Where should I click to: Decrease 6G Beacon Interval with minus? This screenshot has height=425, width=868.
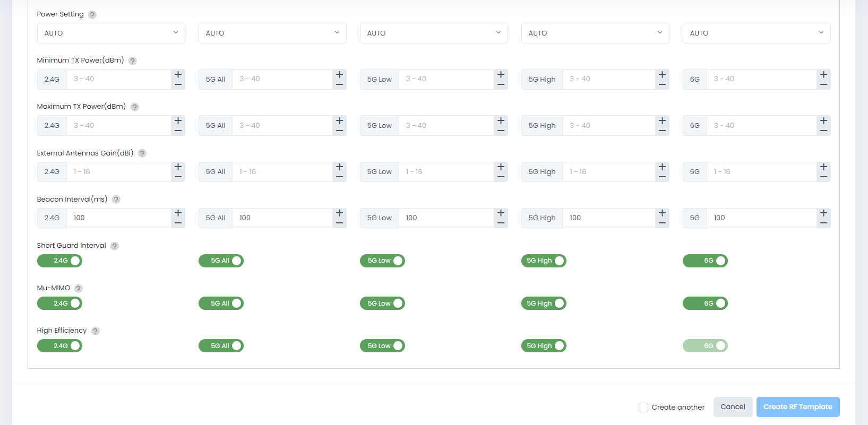[823, 223]
